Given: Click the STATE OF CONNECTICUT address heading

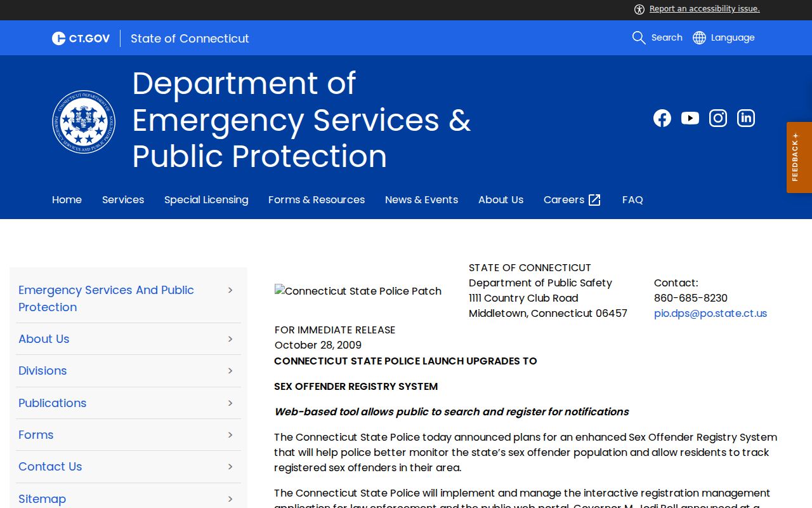Looking at the screenshot, I should (530, 268).
